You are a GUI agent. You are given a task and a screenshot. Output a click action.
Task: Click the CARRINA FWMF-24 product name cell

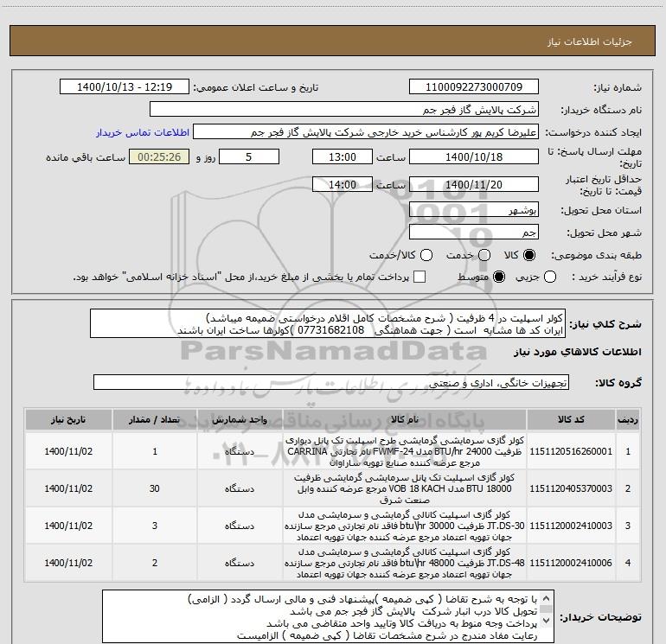pos(405,451)
